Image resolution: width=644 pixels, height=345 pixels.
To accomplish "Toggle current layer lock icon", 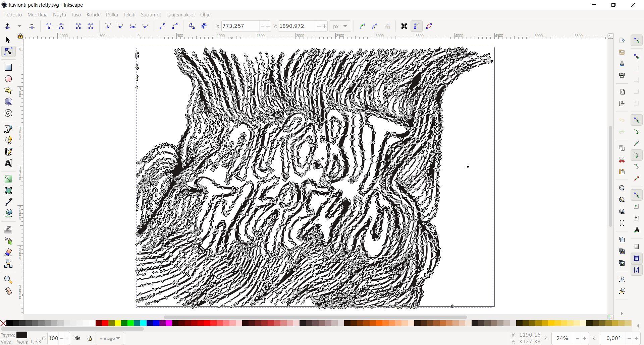I will coord(90,338).
